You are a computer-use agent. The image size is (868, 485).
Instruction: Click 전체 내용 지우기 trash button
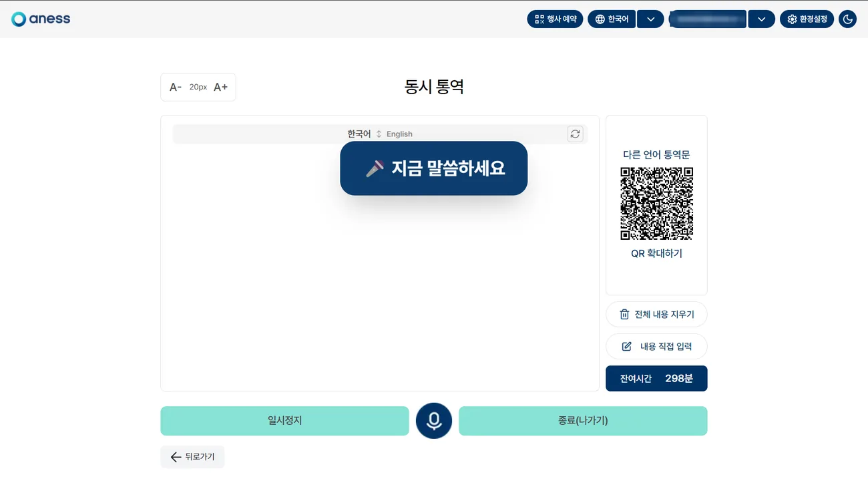point(656,315)
